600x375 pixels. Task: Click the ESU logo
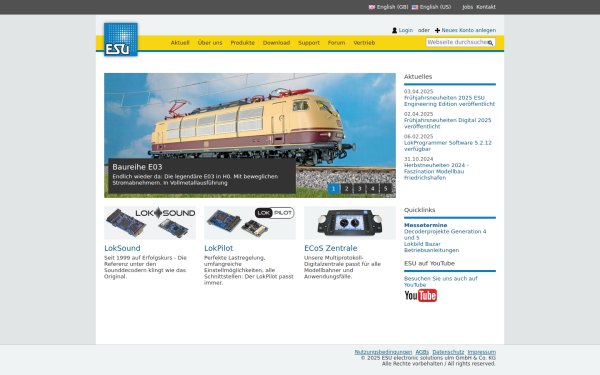pos(121,39)
